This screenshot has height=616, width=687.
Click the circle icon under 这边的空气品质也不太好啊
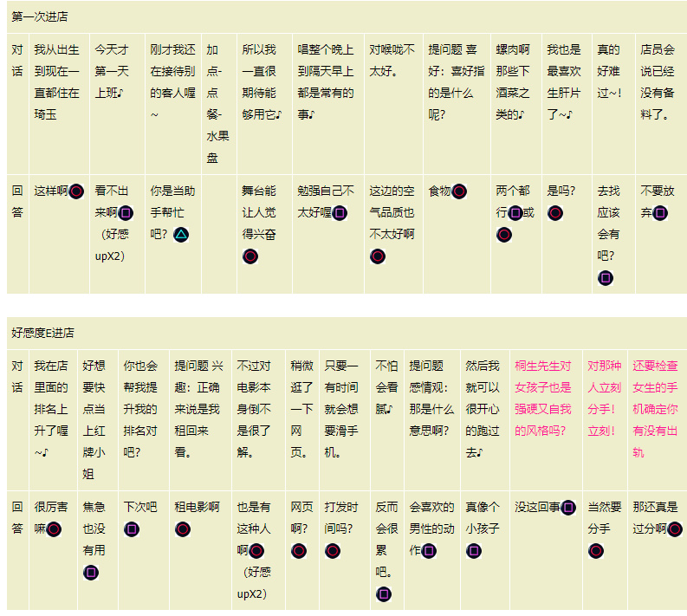click(x=377, y=256)
